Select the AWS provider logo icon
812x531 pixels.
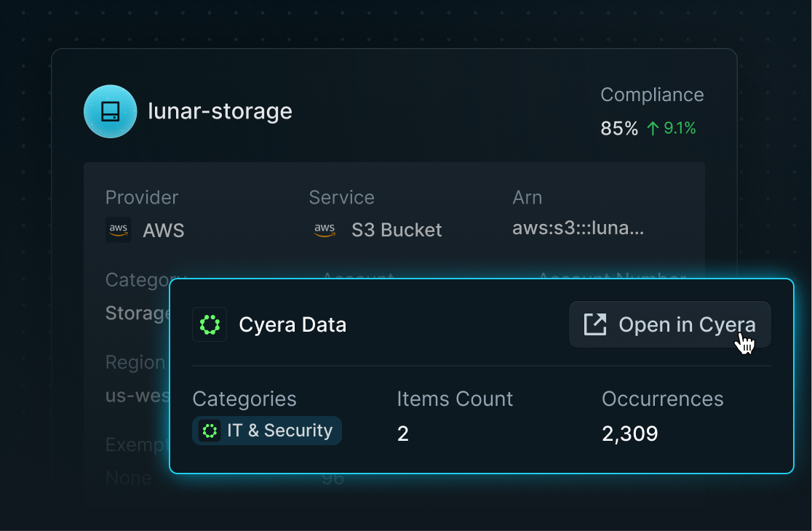118,230
